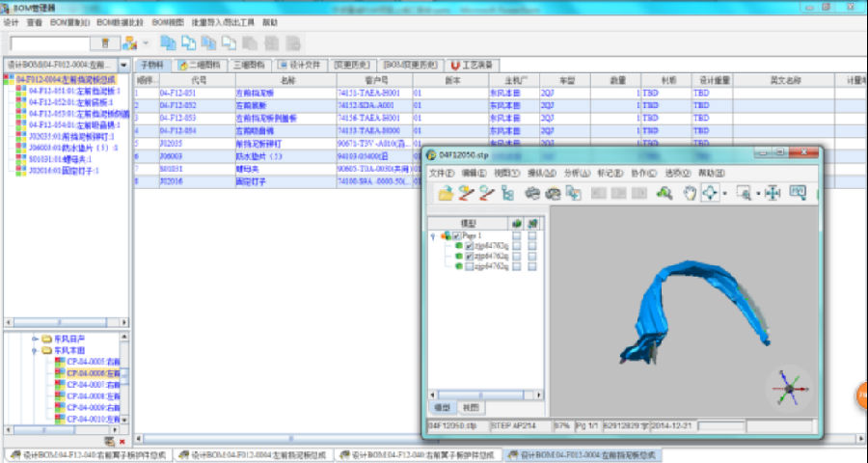Click the copy-to-clipboard icon in viewer toolbar

[574, 193]
